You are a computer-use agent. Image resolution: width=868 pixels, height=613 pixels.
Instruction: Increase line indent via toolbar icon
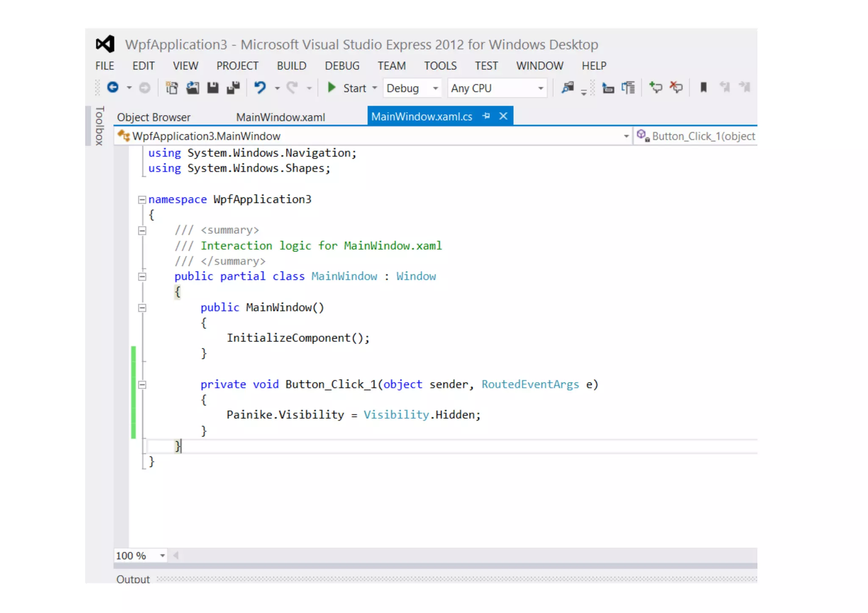628,88
